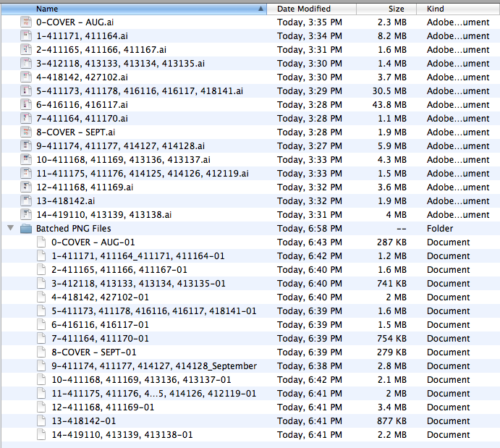Click the 14-419110, 413139, 413138-01 document icon
500x448 pixels.
tap(41, 434)
